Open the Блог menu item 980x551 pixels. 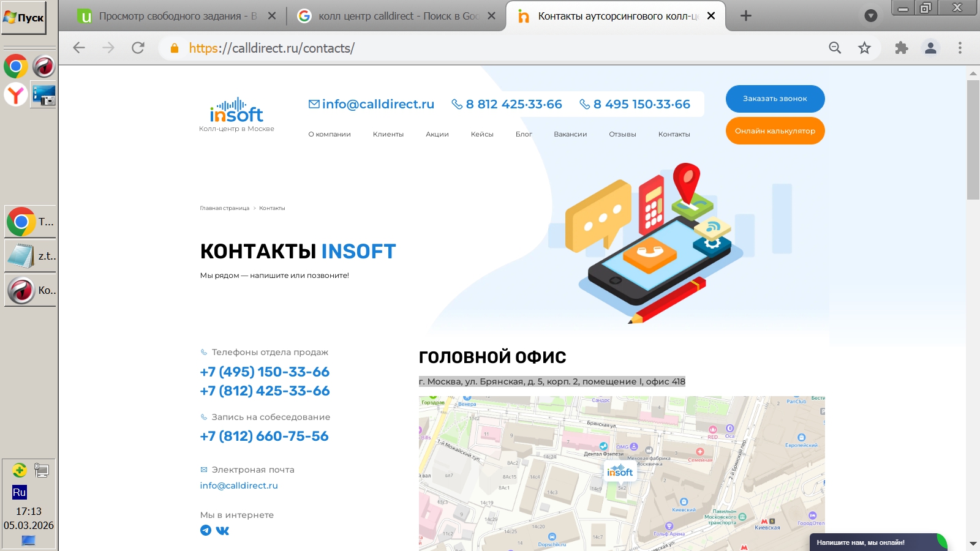(x=524, y=134)
